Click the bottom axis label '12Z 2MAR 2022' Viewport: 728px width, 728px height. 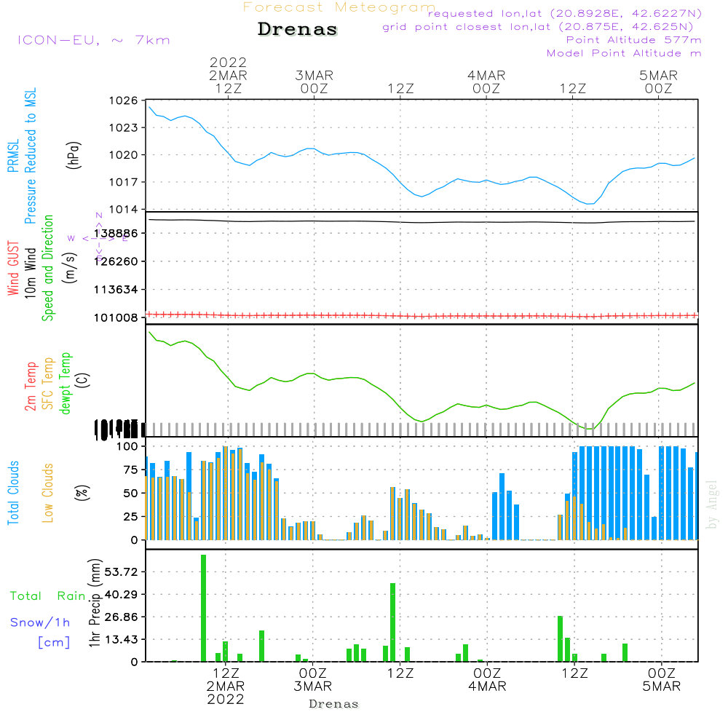click(x=226, y=686)
